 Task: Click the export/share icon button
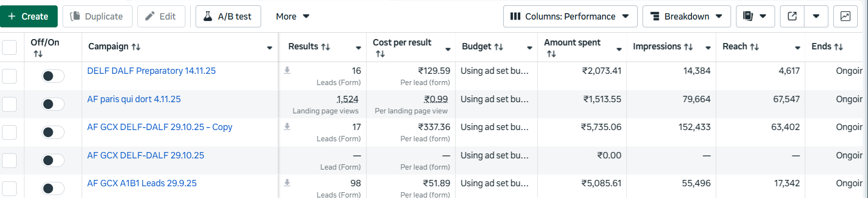(792, 16)
